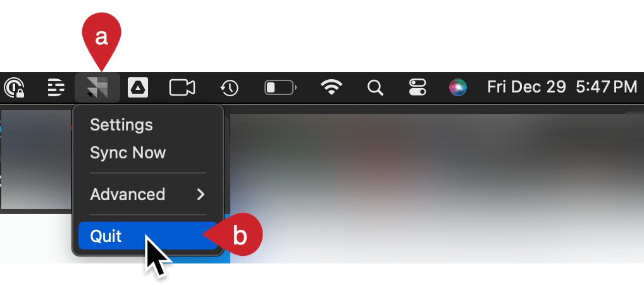Launch Siri from the menu bar
The image size is (644, 285).
pyautogui.click(x=457, y=87)
